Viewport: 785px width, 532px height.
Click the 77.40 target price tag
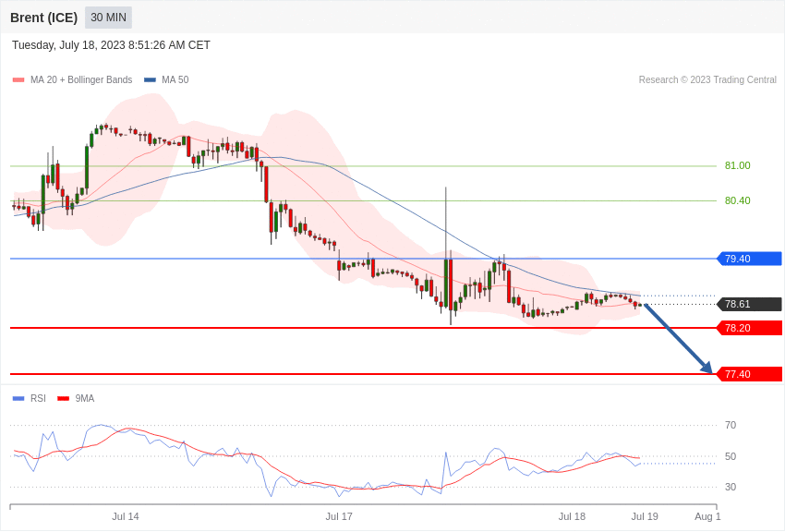pyautogui.click(x=750, y=374)
